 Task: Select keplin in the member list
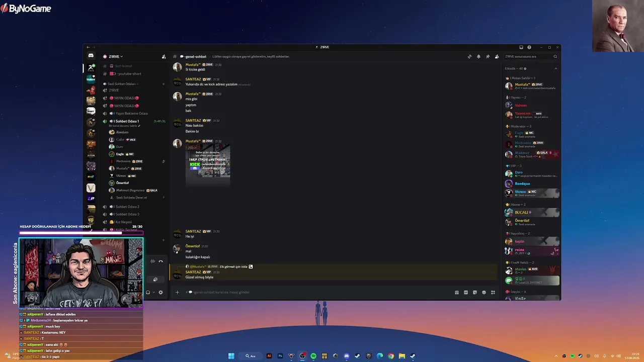(x=532, y=241)
